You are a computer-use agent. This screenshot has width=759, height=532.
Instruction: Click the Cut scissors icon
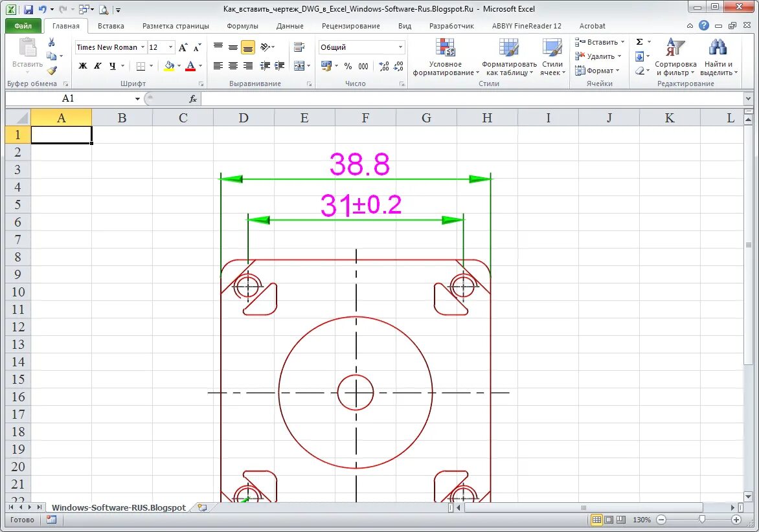coord(51,43)
